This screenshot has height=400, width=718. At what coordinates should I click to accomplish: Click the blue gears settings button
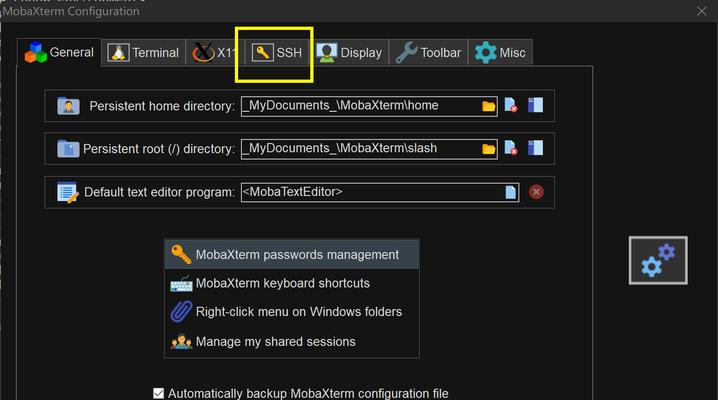coord(658,260)
